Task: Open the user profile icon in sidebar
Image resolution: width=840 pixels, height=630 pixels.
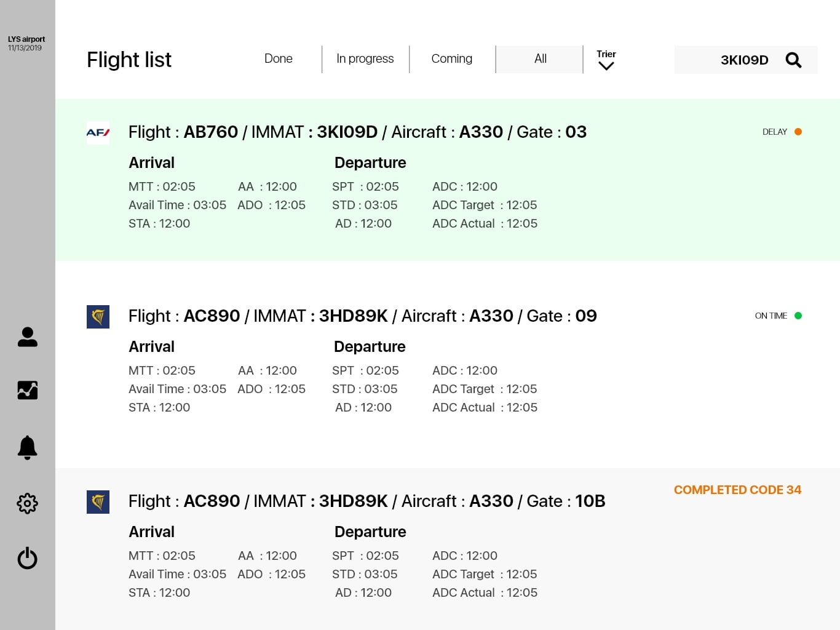Action: [28, 337]
